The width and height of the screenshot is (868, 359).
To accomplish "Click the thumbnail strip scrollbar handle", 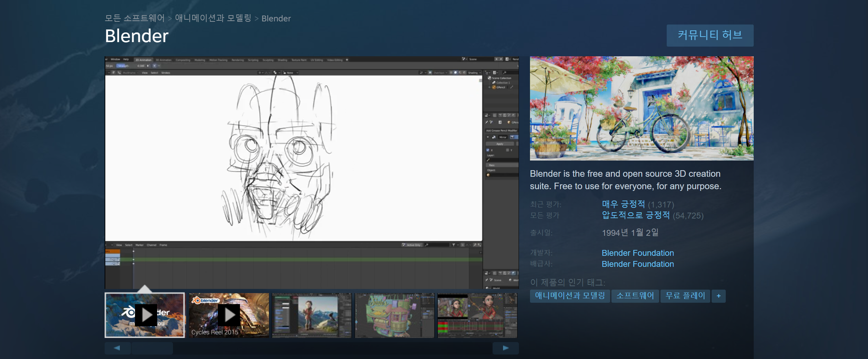I will pos(152,348).
